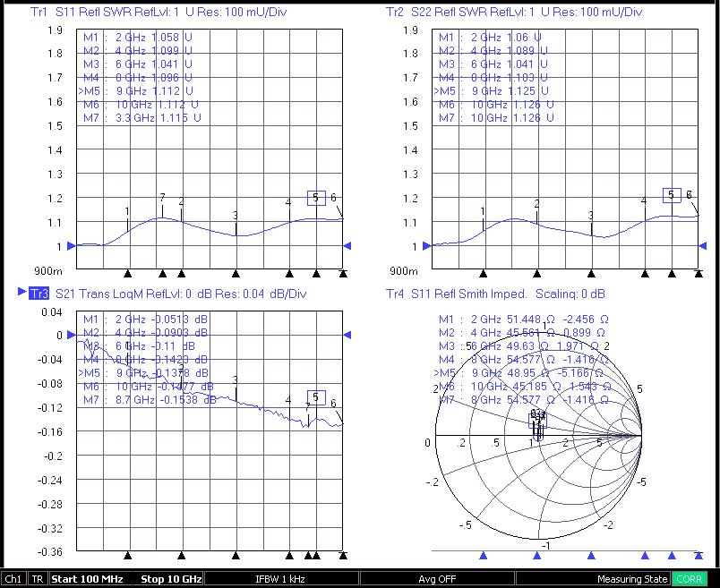Click Tr1 axis triangle for marker 2 at 4 GHz
Image resolution: width=720 pixels, height=588 pixels.
[x=182, y=274]
